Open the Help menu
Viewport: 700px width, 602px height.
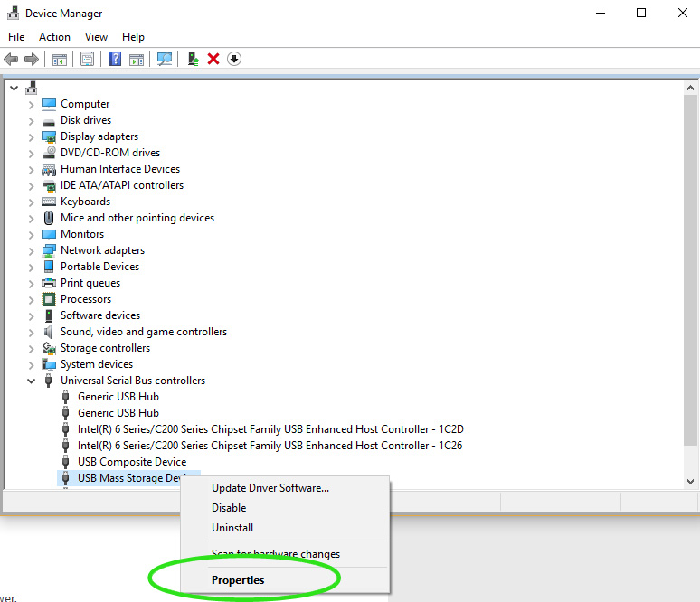tap(133, 37)
